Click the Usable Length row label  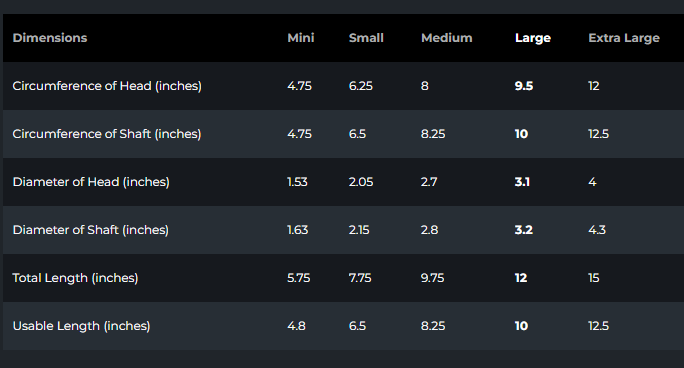(81, 326)
